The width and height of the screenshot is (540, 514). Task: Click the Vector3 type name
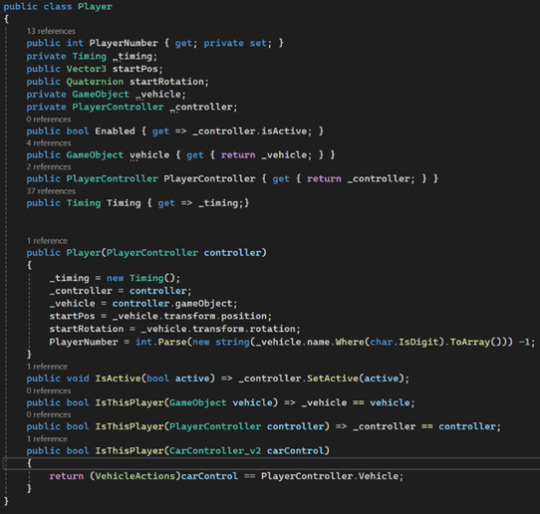(86, 69)
